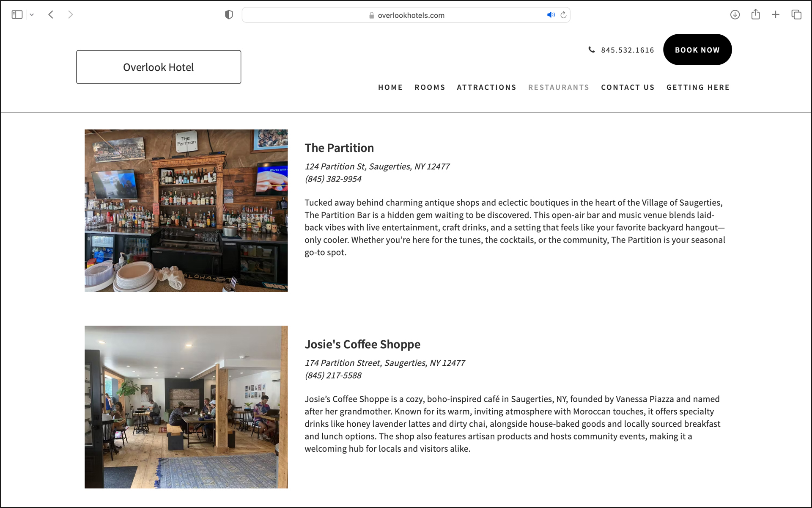This screenshot has width=812, height=508.
Task: Open the HOME menu item
Action: pos(390,87)
